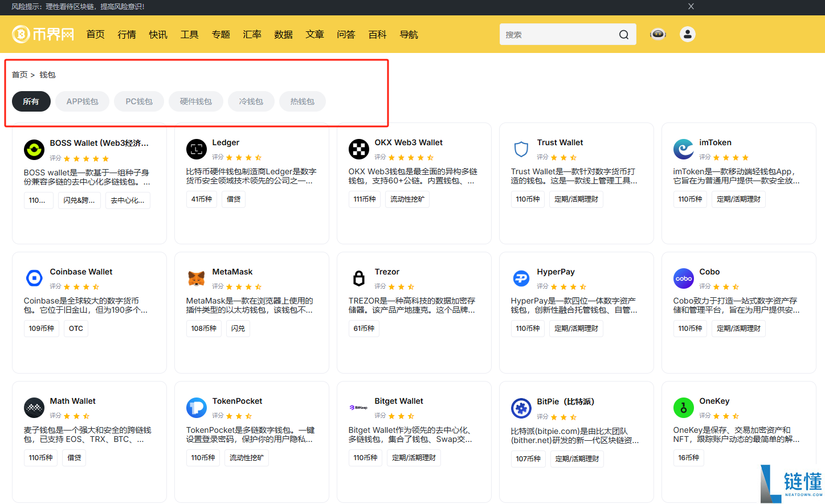Click the Cobo logo icon

pyautogui.click(x=684, y=278)
